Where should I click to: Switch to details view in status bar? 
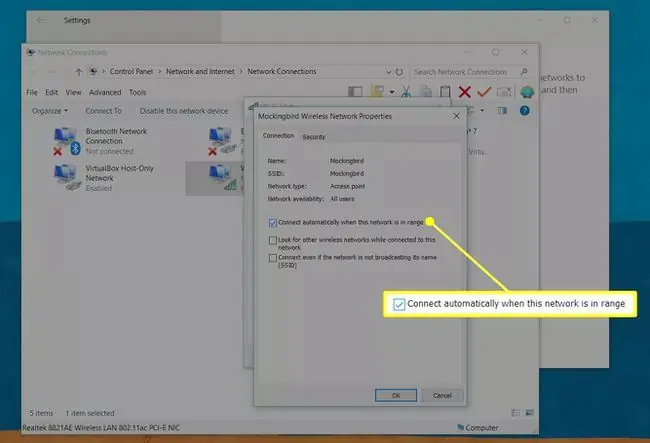coord(516,413)
